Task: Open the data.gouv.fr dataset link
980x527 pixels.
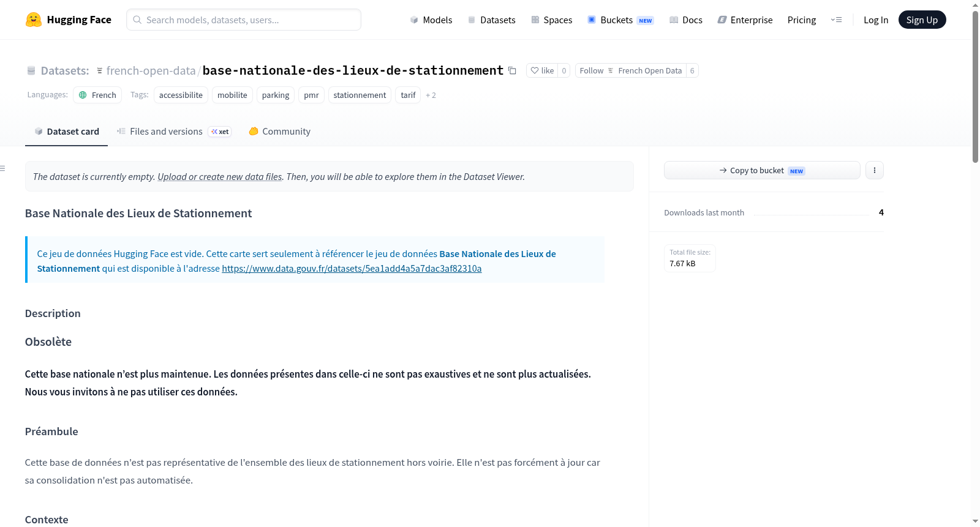Action: coord(352,269)
